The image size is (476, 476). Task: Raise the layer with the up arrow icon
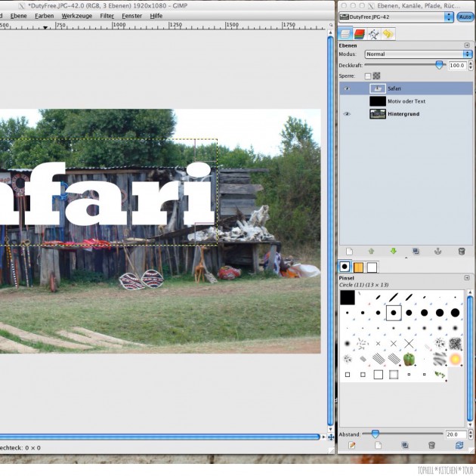(371, 252)
